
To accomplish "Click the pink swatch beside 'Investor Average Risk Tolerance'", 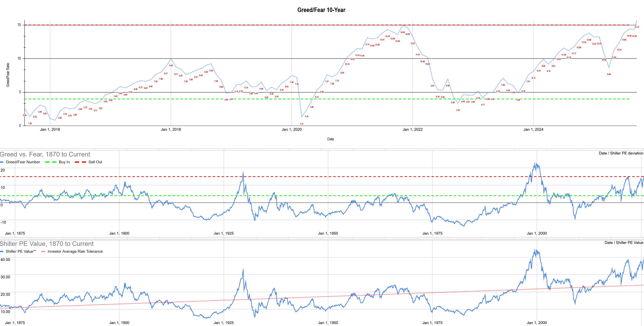I will (43, 251).
